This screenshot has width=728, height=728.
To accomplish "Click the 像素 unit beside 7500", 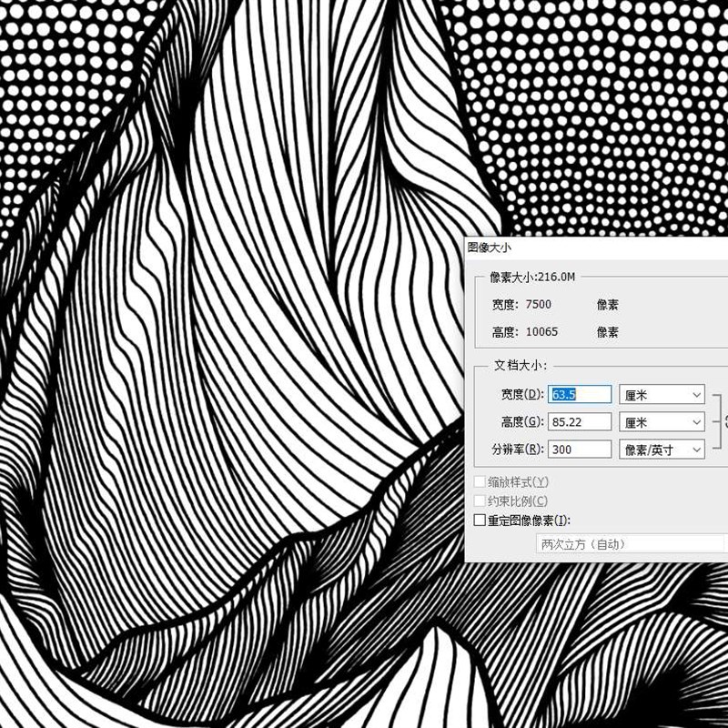I will click(607, 305).
